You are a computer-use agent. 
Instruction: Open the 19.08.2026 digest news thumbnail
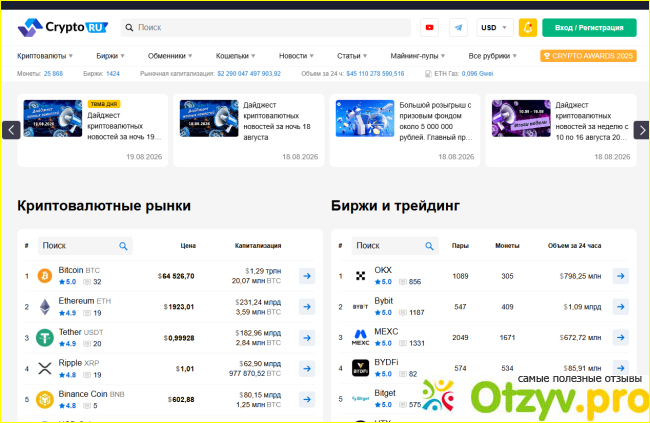(53, 118)
